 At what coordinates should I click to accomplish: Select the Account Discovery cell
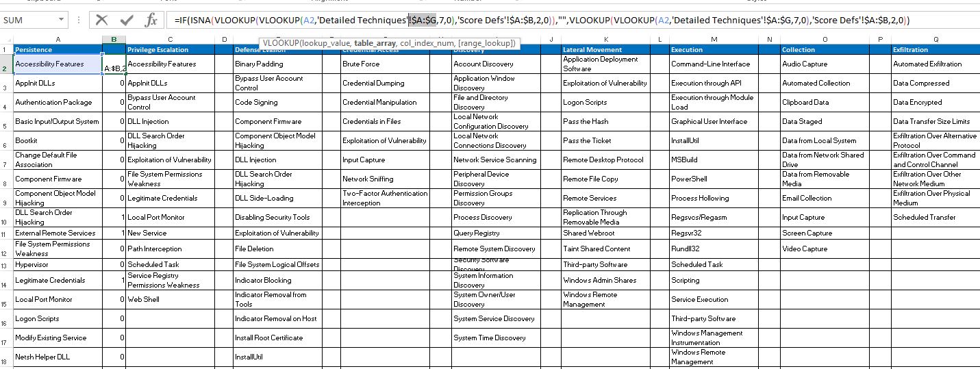[x=496, y=64]
